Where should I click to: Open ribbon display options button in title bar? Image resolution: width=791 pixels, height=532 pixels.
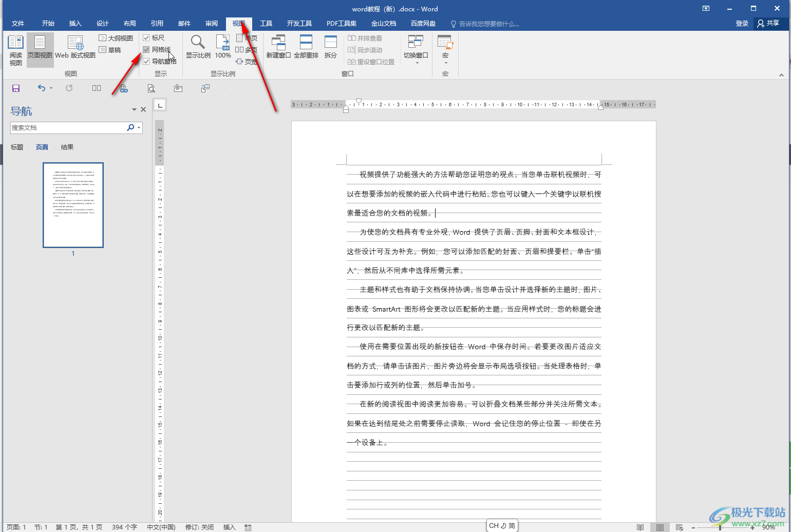pos(706,8)
